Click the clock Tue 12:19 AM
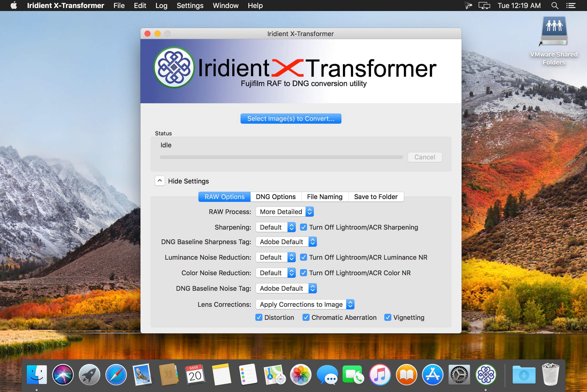 point(519,6)
